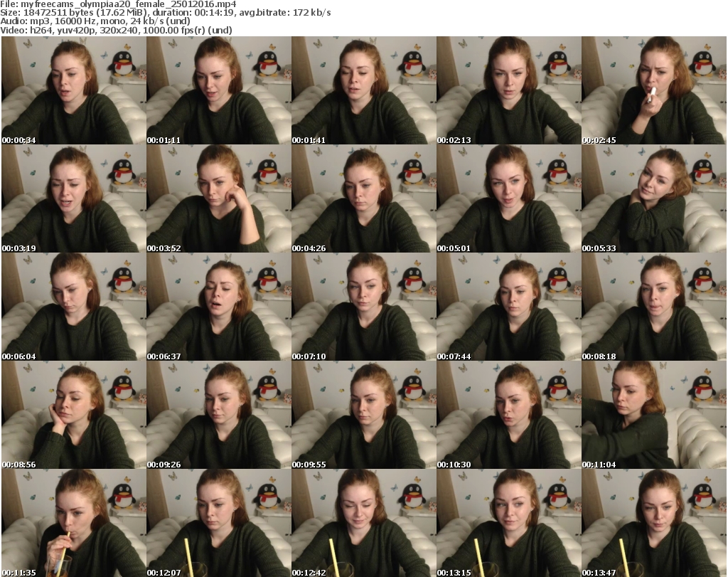Select the thumbnail frame at 00:01:11
Screen dimensions: 728x577
point(219,90)
